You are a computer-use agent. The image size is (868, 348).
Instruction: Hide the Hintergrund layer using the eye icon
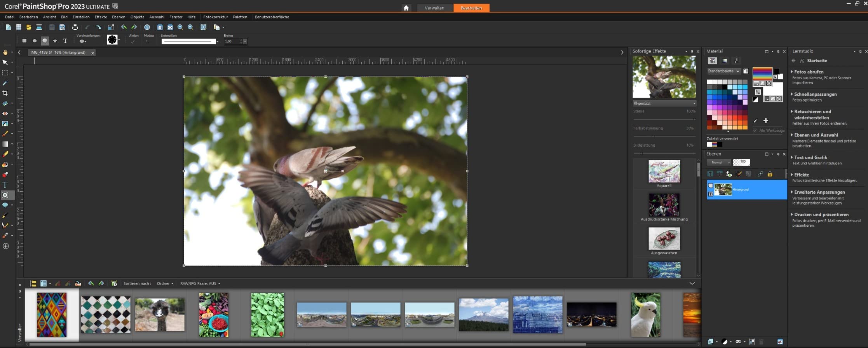[x=711, y=194]
